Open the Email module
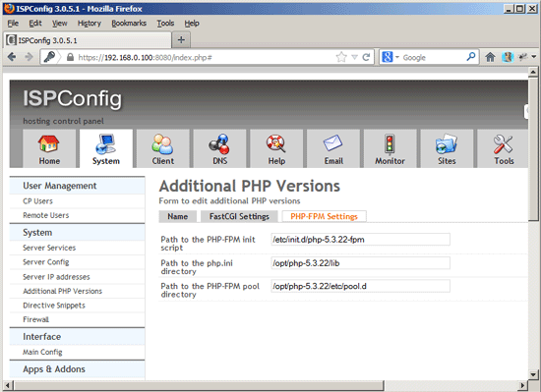 (333, 149)
